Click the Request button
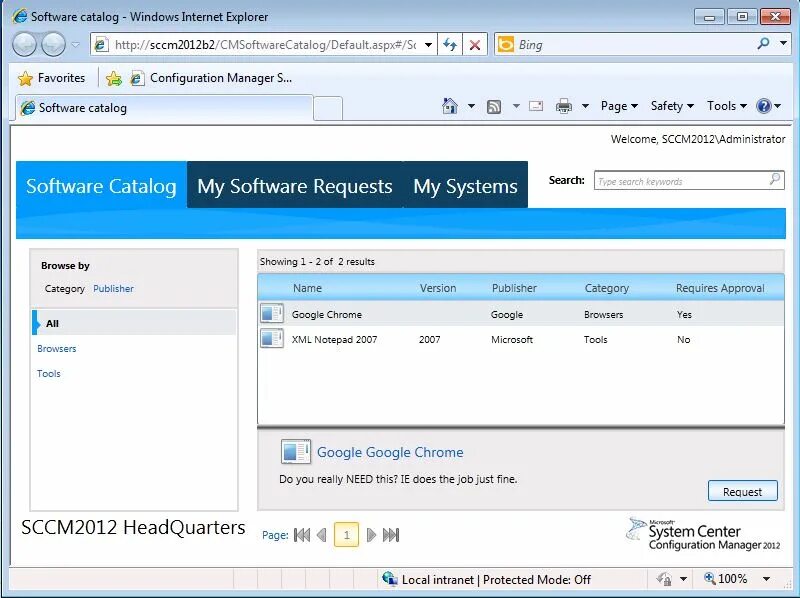 pos(742,491)
